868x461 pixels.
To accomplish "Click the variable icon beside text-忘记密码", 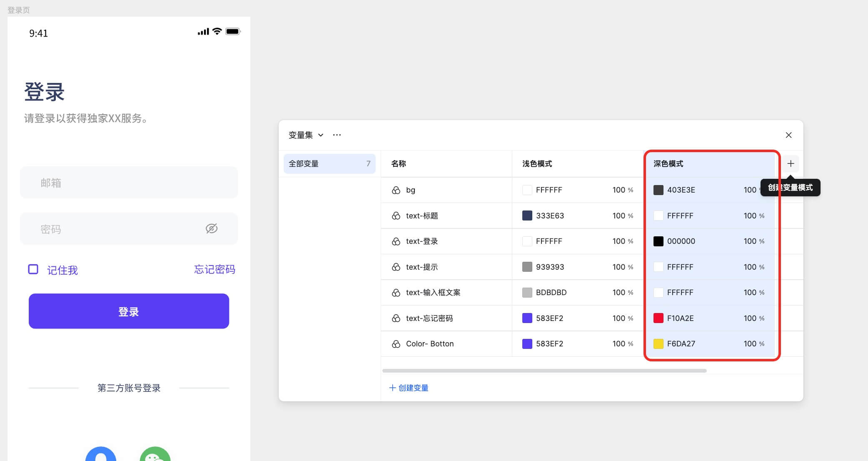I will click(x=396, y=318).
